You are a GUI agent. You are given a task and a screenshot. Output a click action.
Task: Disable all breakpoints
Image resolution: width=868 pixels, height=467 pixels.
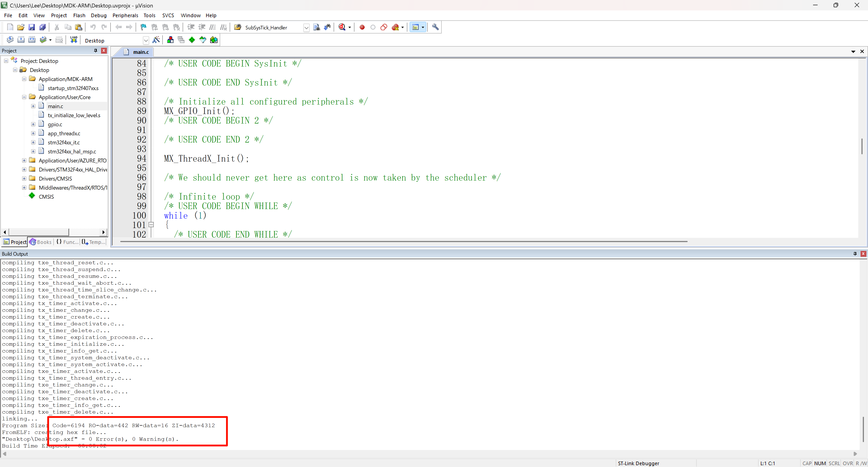[383, 27]
